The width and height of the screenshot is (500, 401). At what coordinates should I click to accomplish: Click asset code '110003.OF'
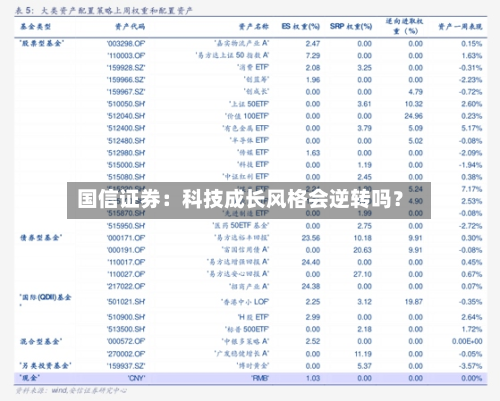point(126,56)
